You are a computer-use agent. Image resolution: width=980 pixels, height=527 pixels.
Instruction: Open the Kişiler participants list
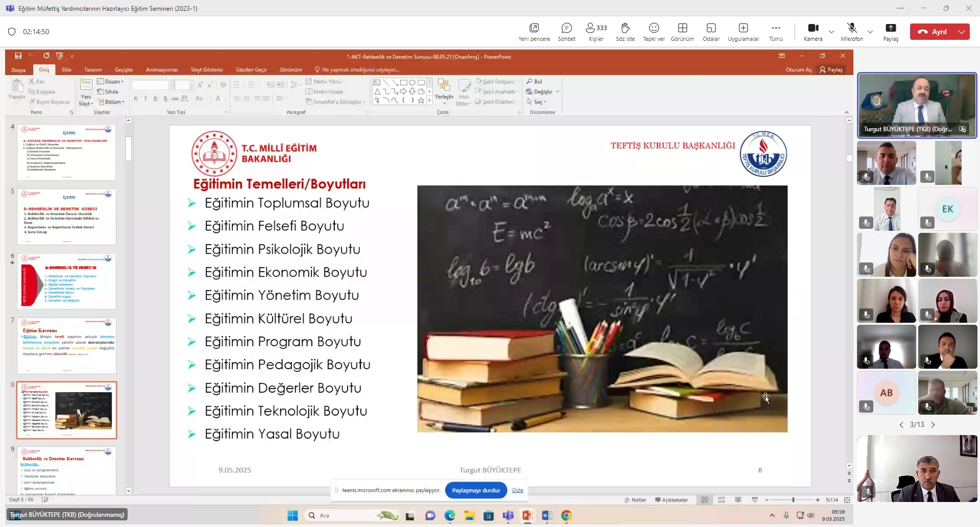596,32
